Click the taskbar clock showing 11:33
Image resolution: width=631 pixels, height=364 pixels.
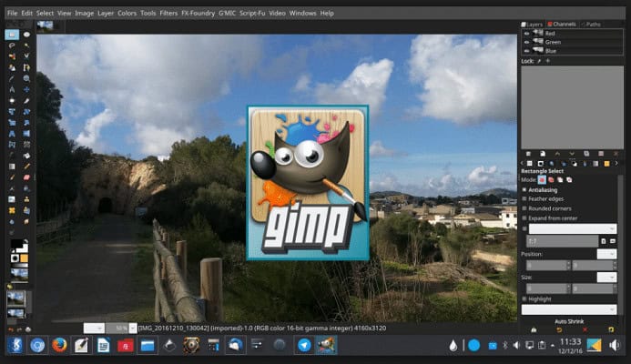[x=570, y=341]
